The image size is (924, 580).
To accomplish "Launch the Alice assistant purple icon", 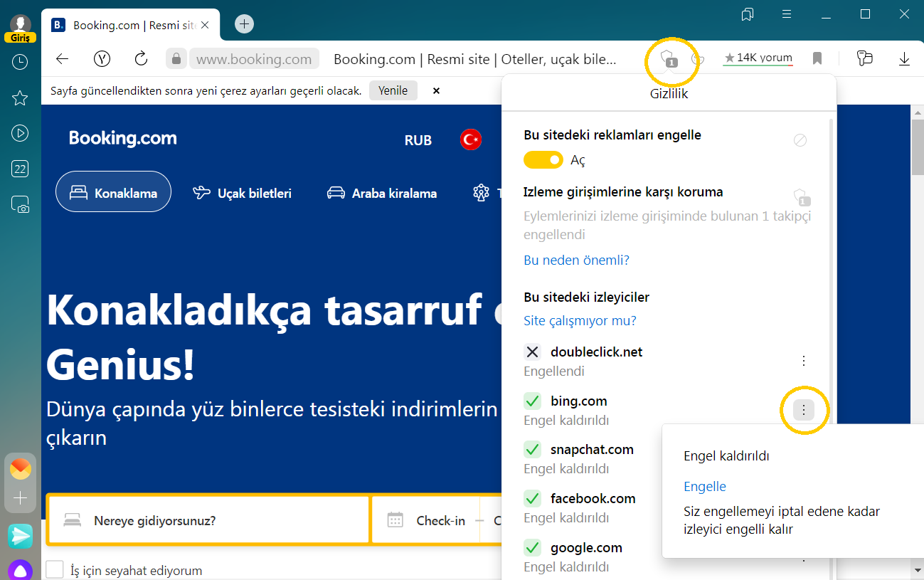I will [20, 570].
